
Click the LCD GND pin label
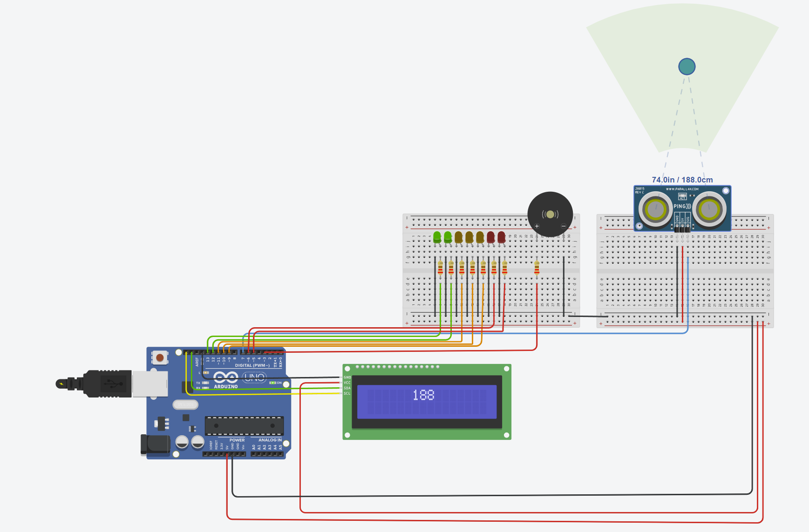pos(347,377)
